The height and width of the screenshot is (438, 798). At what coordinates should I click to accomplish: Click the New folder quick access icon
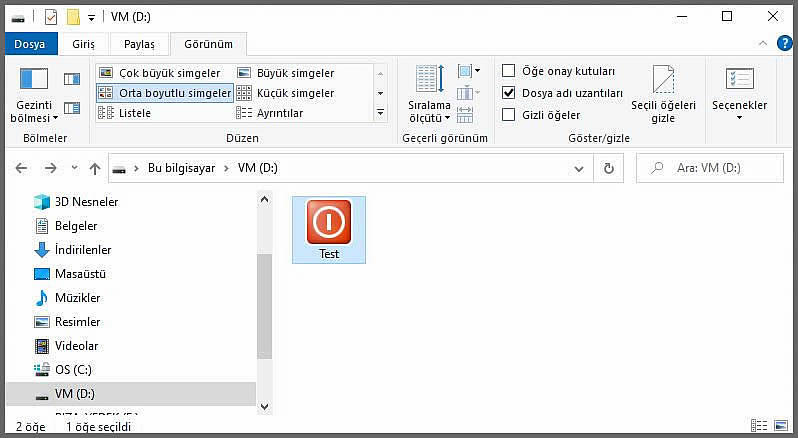73,18
